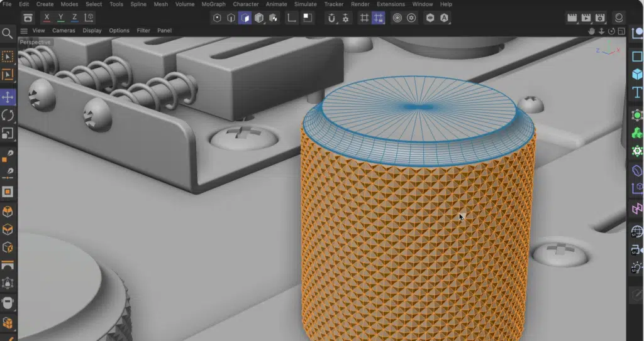This screenshot has width=644, height=341.
Task: Open snap settings gear-arrow icon
Action: [x=345, y=18]
